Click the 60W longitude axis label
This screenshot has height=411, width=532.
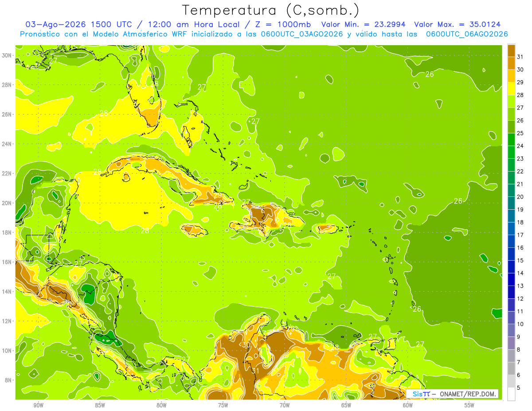[407, 405]
